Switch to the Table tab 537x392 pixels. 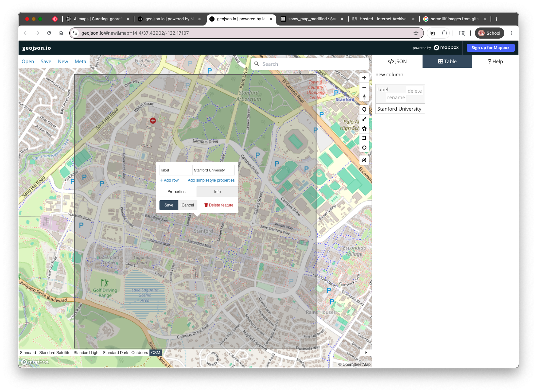coord(447,62)
